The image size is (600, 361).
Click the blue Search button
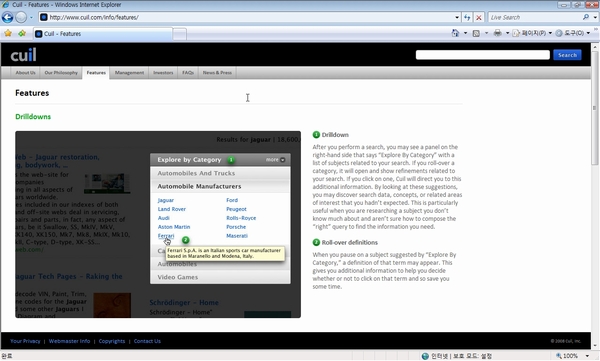pyautogui.click(x=567, y=55)
